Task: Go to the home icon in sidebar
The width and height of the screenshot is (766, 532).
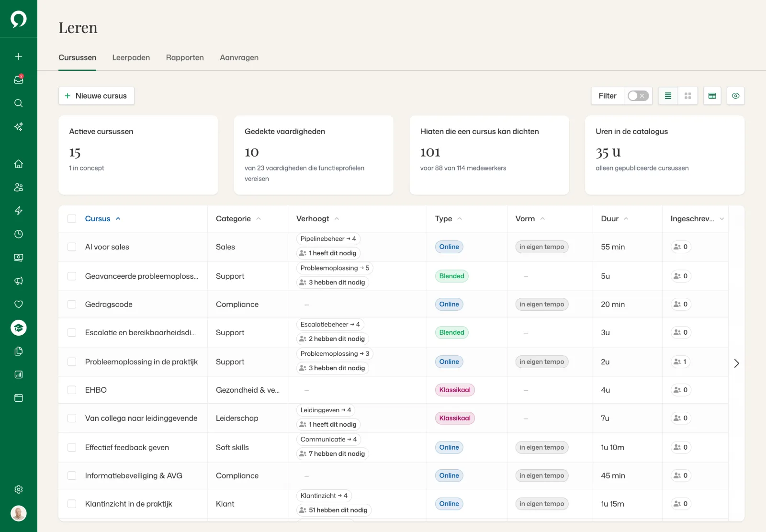Action: tap(19, 164)
